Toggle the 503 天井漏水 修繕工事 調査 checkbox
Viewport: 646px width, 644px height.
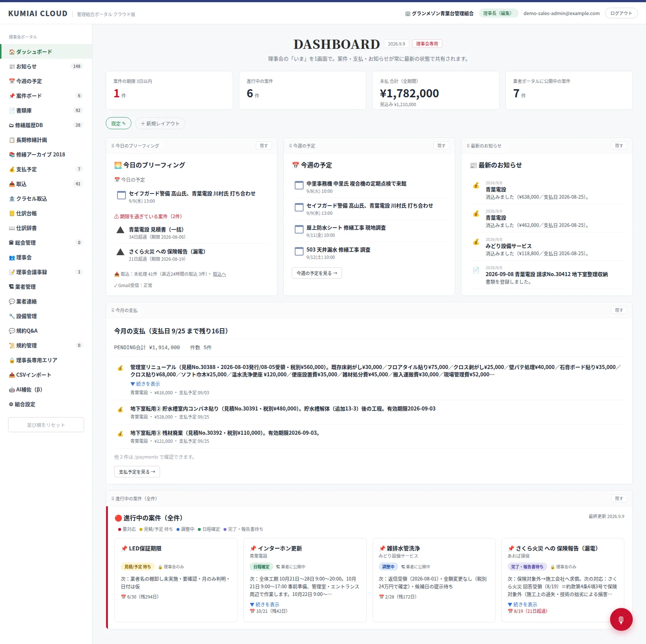click(x=299, y=252)
